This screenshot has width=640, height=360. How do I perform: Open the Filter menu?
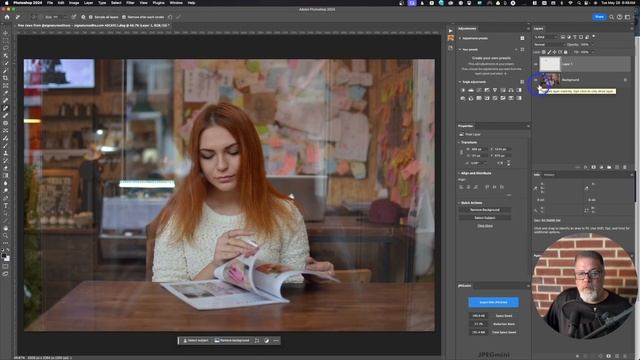coord(130,3)
